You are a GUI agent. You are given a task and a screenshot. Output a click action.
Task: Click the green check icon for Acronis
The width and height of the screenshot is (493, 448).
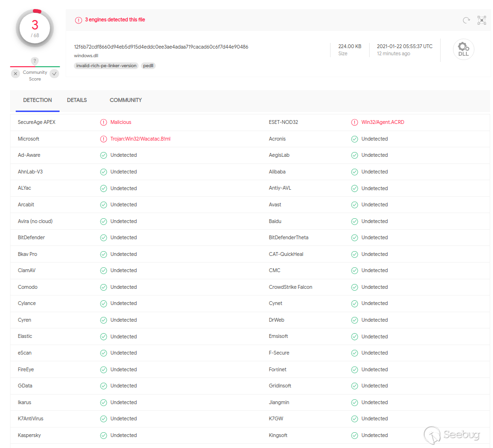[354, 139]
